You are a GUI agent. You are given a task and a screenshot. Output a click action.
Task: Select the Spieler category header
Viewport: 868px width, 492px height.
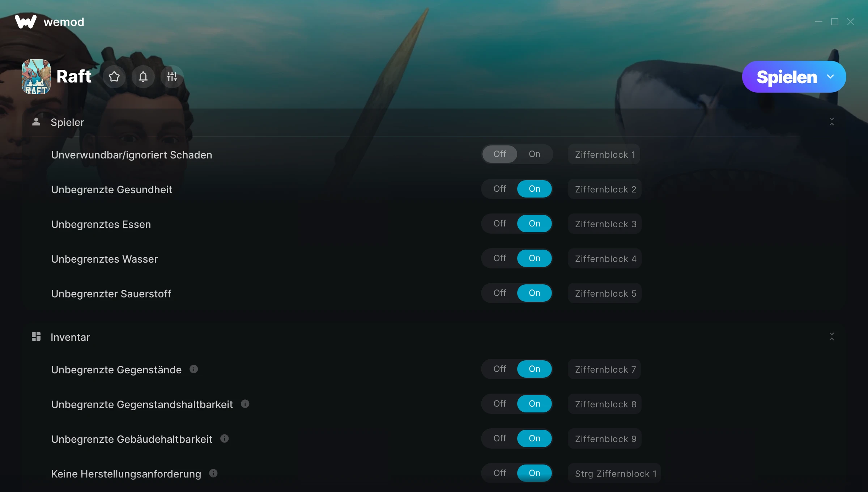[x=67, y=122]
